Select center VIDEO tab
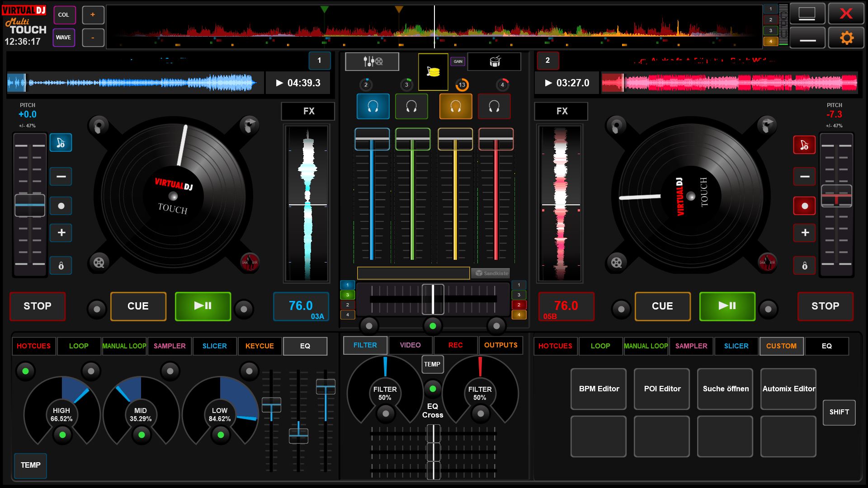Image resolution: width=868 pixels, height=488 pixels. coord(410,345)
